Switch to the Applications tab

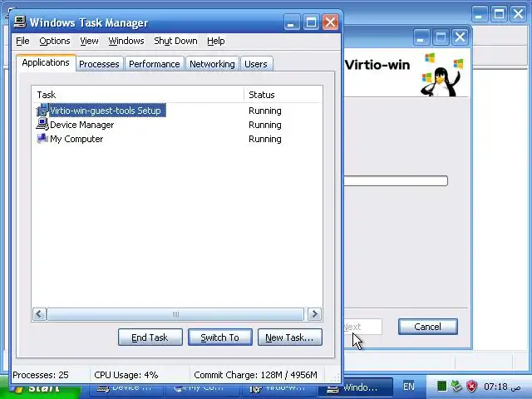click(46, 63)
